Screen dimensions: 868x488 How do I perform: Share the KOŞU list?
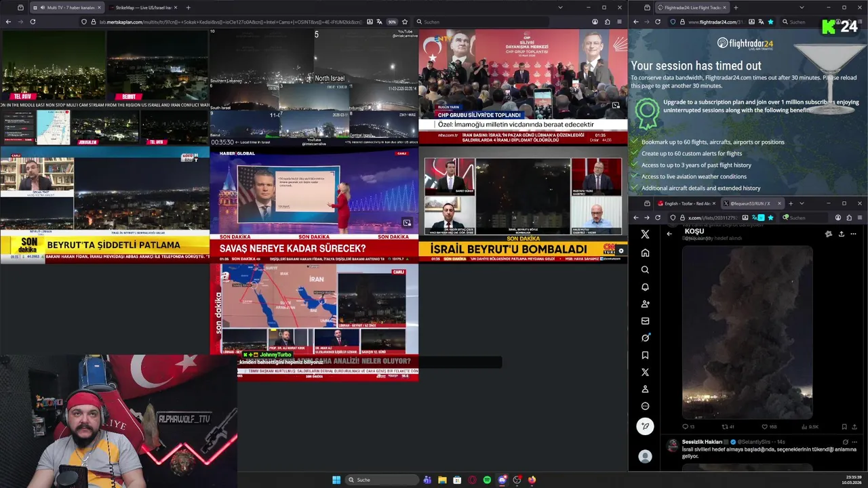pyautogui.click(x=841, y=234)
